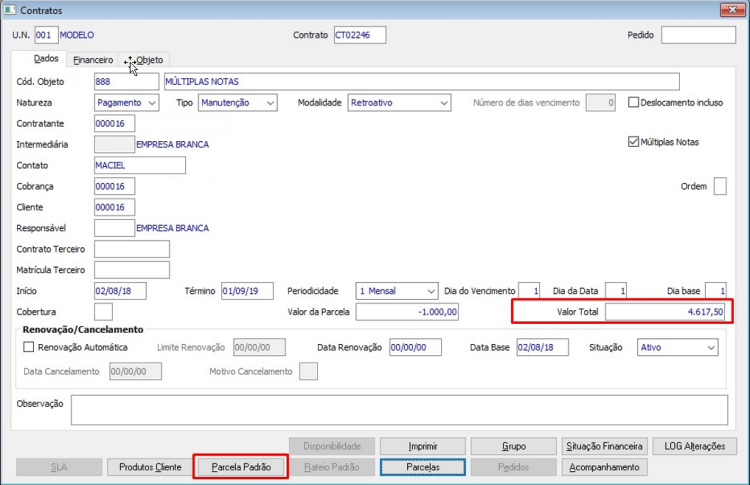The width and height of the screenshot is (750, 485).
Task: Click the LOG Alterações button
Action: click(695, 446)
